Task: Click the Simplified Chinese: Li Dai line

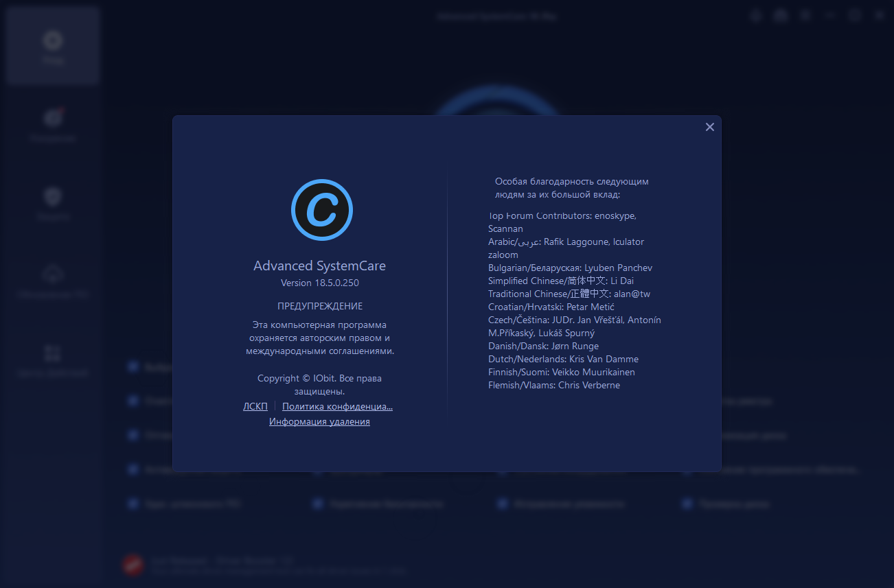Action: point(561,281)
